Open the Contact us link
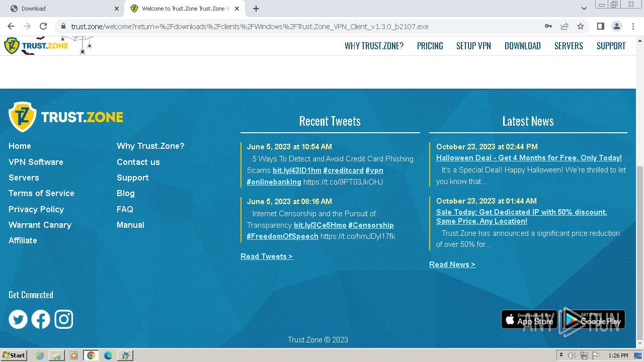The width and height of the screenshot is (644, 362). click(x=138, y=162)
